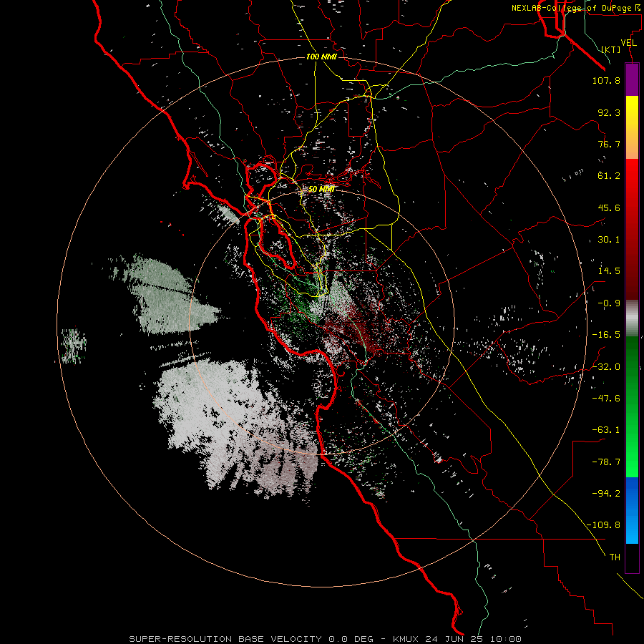This screenshot has height=644, width=644.
Task: Pick the gray near-zero segment of the color bar
Action: pyautogui.click(x=632, y=318)
